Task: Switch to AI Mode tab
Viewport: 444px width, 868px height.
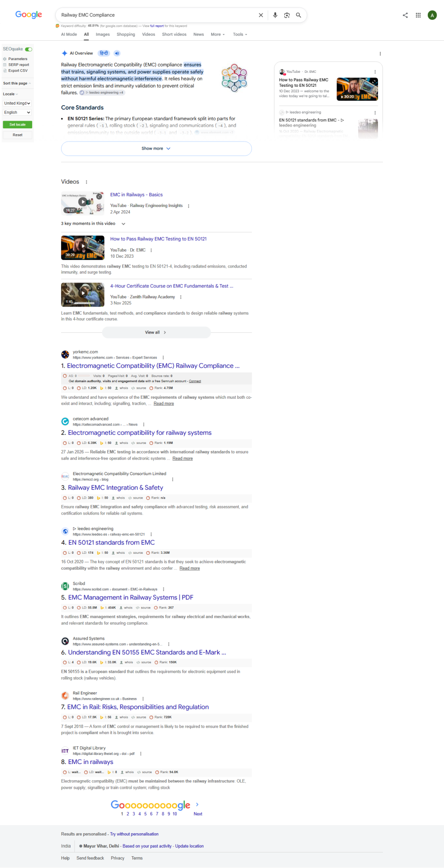Action: coord(69,34)
